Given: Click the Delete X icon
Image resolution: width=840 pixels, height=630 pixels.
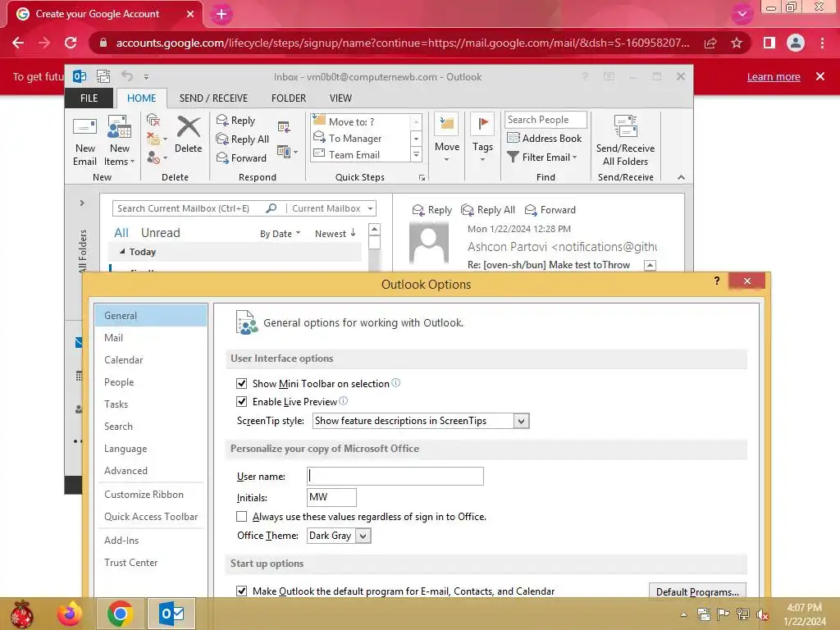Looking at the screenshot, I should tap(189, 127).
